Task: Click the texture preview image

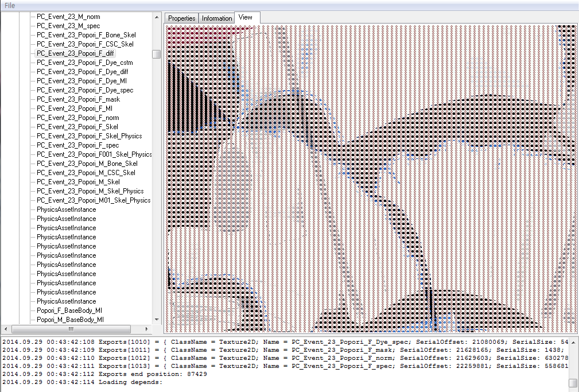Action: 371,178
